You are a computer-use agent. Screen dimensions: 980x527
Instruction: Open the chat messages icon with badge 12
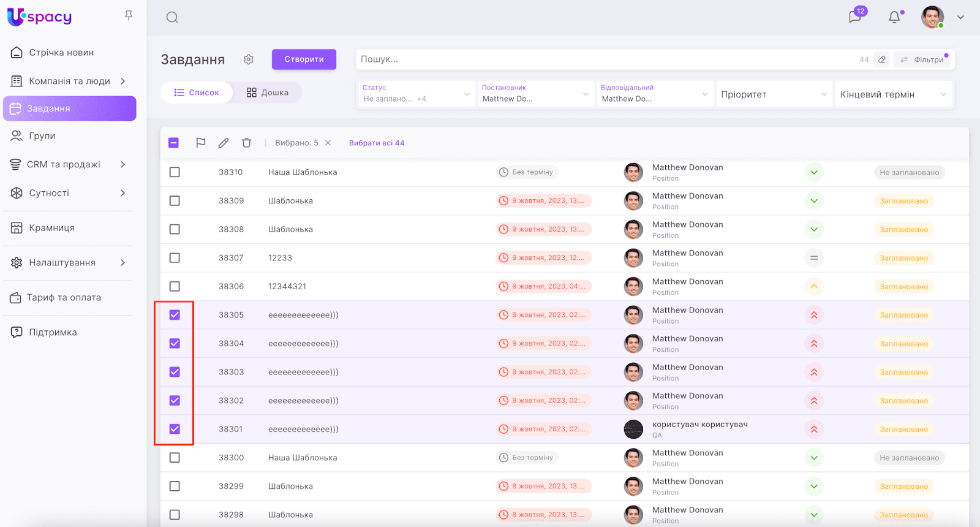(855, 17)
